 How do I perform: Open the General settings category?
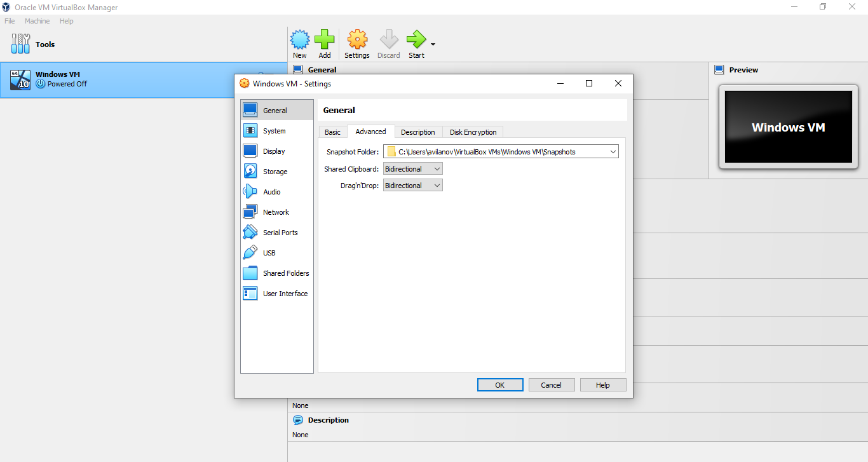click(x=277, y=111)
